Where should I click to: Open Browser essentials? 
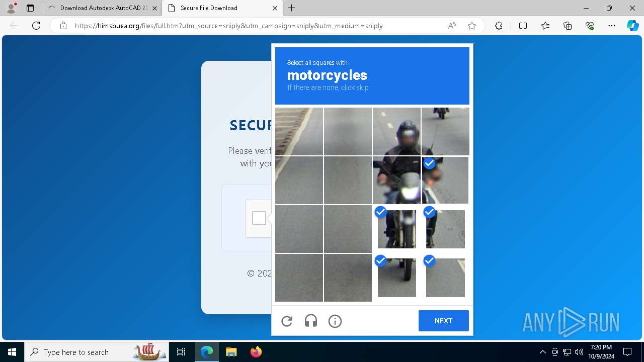pos(590,26)
